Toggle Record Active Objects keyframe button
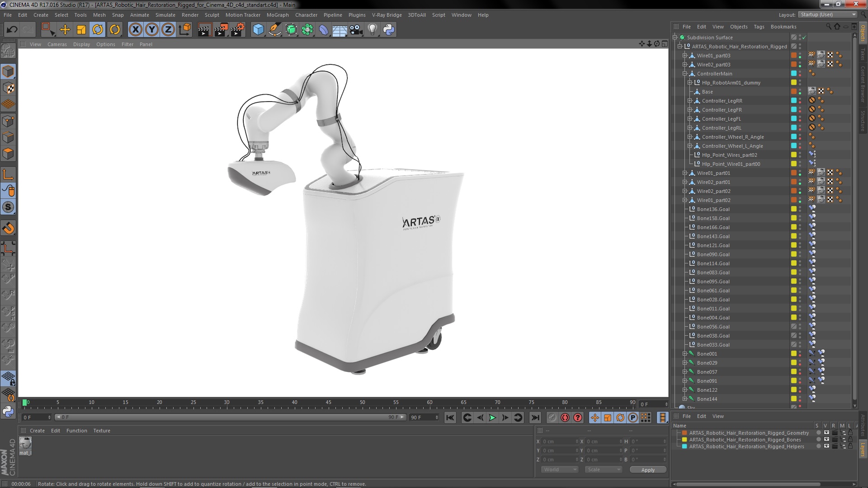 pyautogui.click(x=552, y=418)
